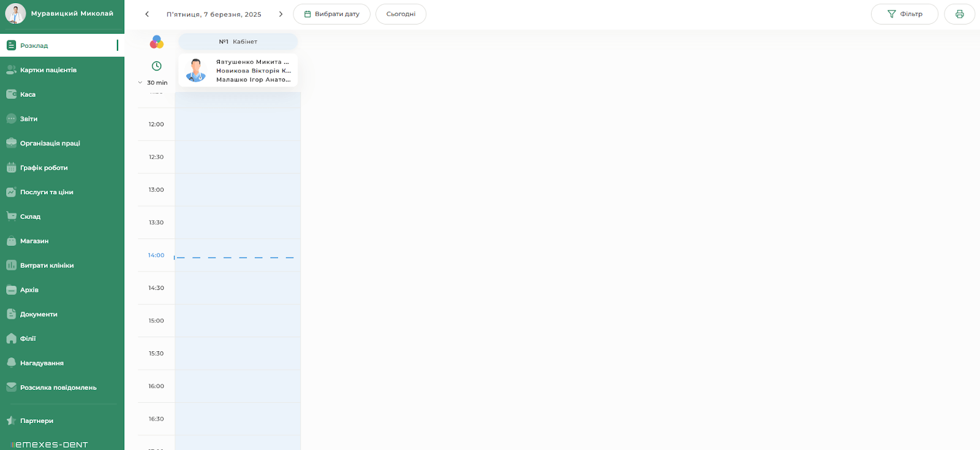Open the Каса section

[28, 94]
